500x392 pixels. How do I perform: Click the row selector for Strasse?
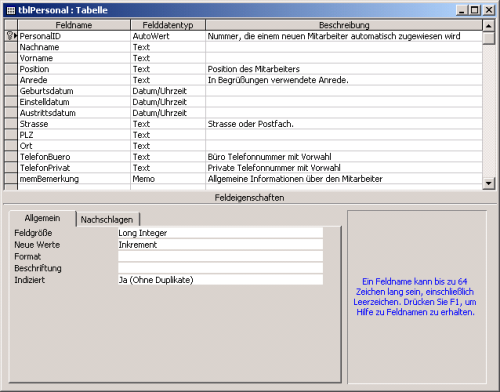tap(11, 124)
